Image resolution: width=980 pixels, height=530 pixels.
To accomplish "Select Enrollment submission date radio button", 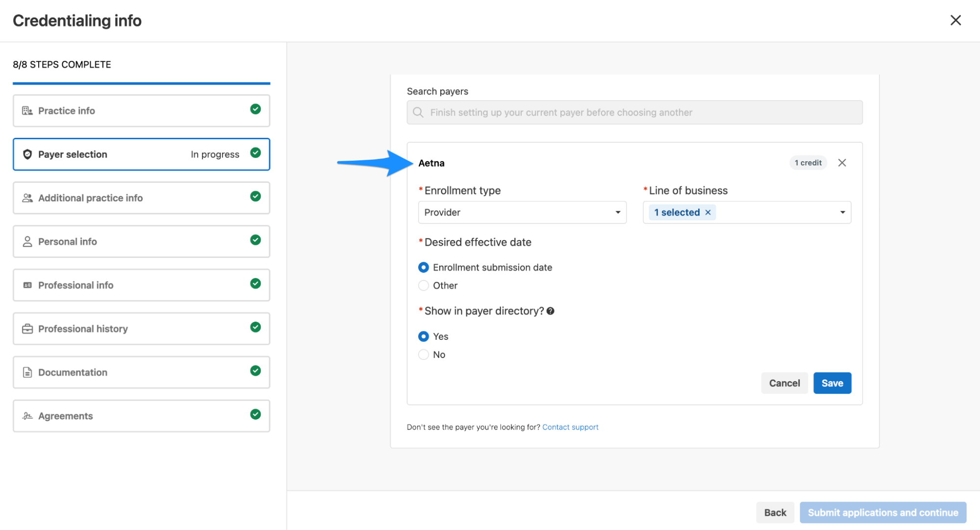I will 424,267.
